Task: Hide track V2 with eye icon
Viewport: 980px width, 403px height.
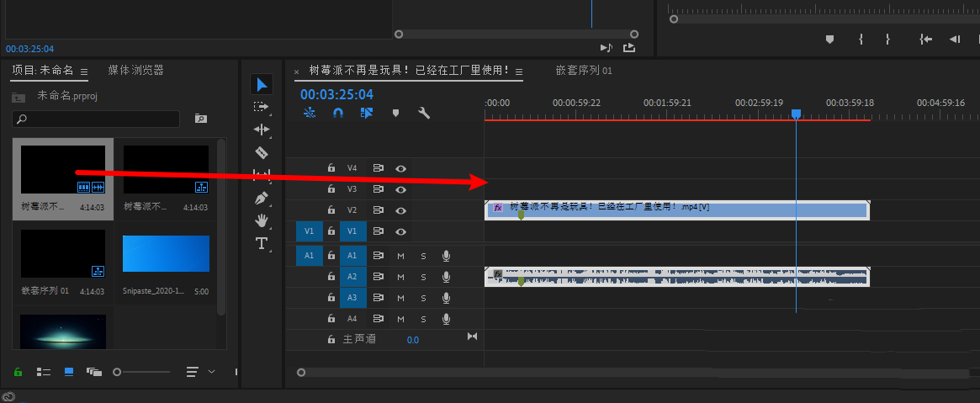Action: tap(401, 210)
